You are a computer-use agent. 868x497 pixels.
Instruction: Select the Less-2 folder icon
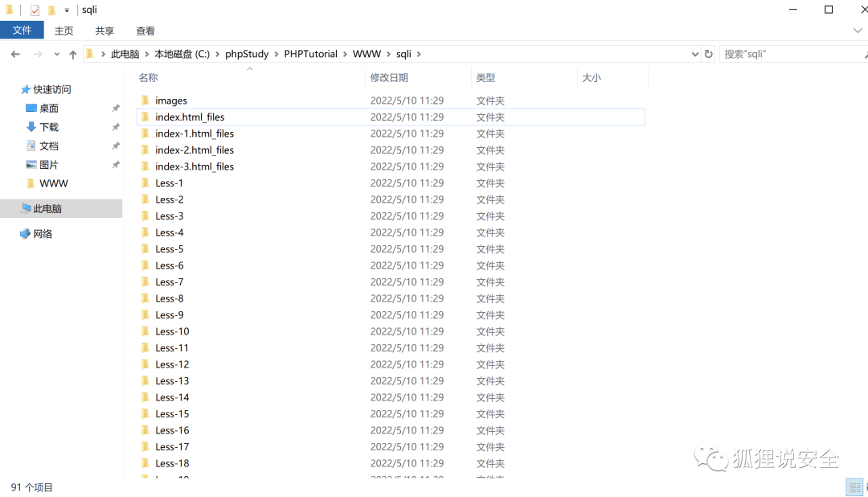pos(145,199)
